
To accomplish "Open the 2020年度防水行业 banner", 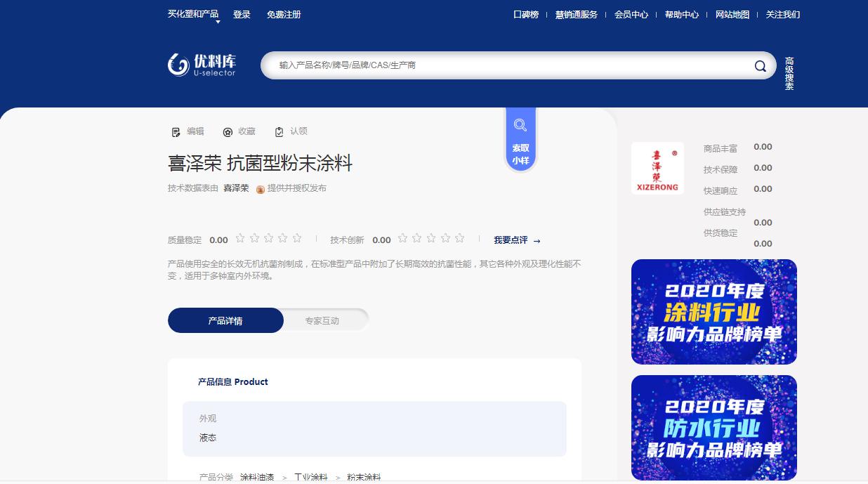I will pyautogui.click(x=714, y=428).
